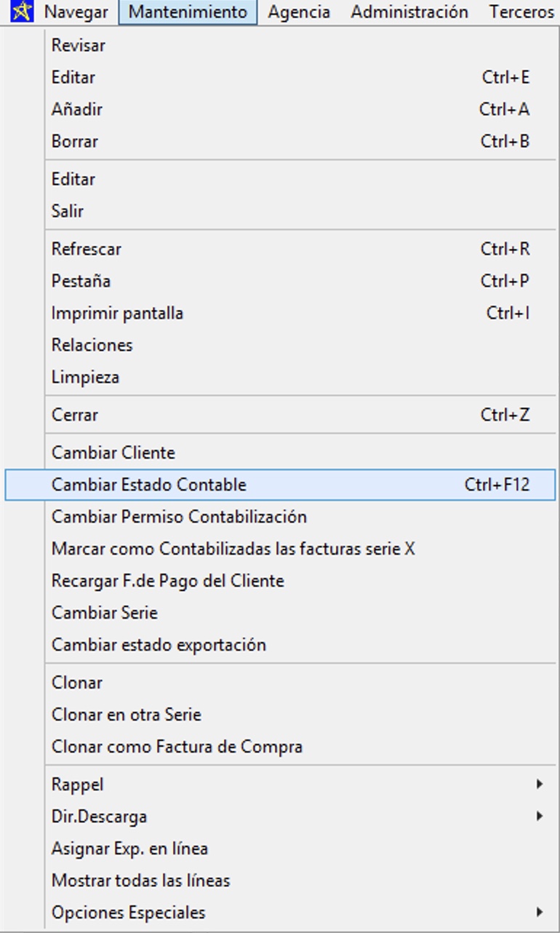Select Cambiar estado exportación

tap(159, 645)
